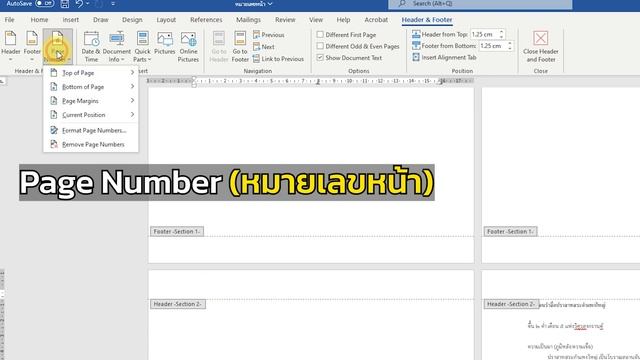Customize Quick Access Toolbar dropdown

(x=113, y=4)
